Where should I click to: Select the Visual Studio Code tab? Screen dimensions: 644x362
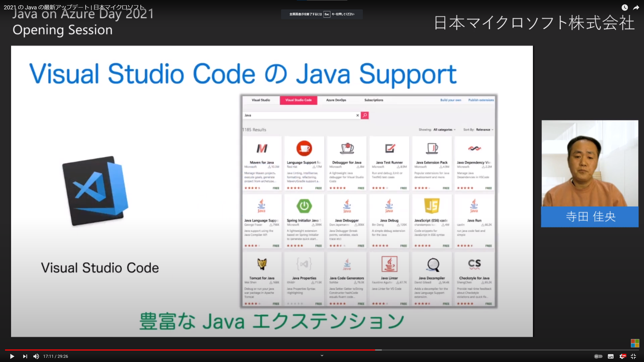click(298, 100)
